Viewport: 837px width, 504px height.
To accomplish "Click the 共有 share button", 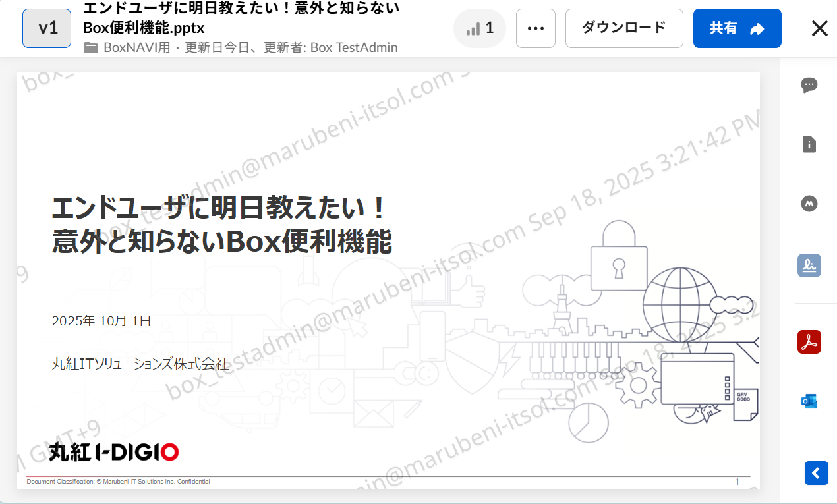I will click(737, 28).
